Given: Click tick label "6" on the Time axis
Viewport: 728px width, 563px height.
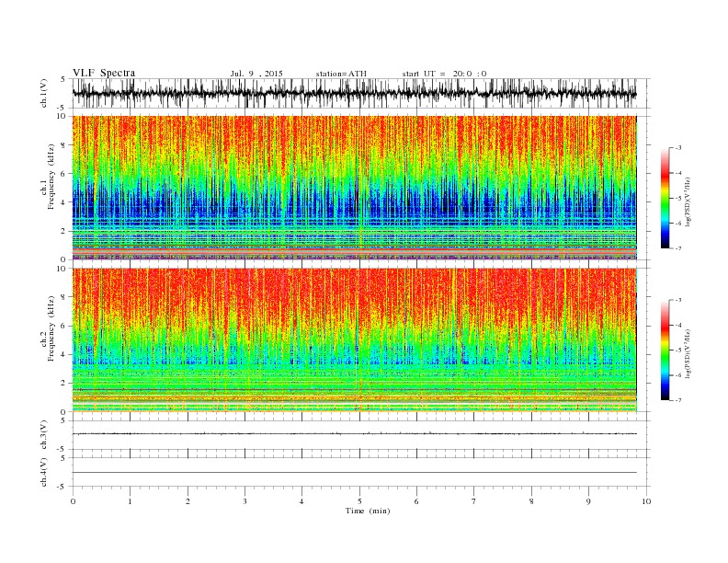Looking at the screenshot, I should pyautogui.click(x=416, y=501).
